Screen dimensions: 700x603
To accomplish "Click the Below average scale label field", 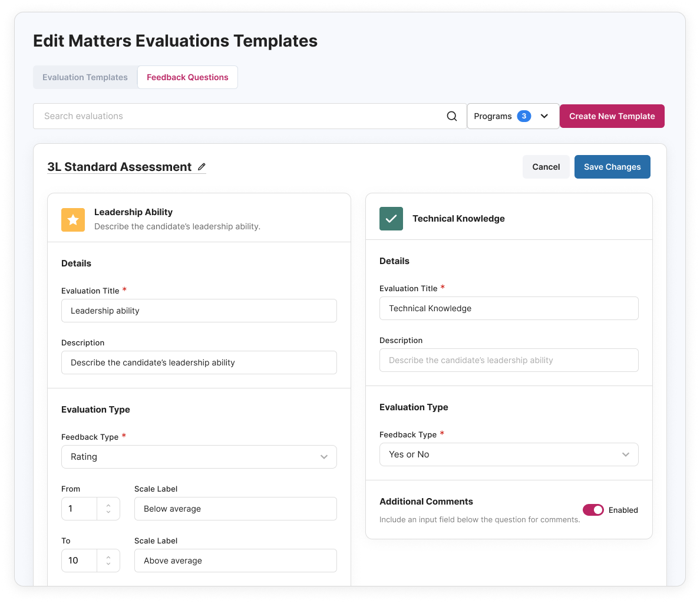I will (235, 508).
